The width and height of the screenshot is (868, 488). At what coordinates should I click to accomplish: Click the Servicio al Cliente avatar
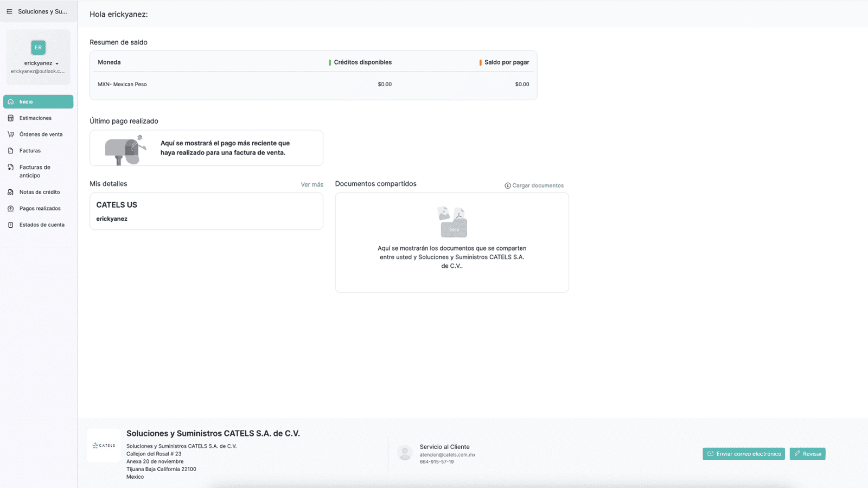[405, 453]
